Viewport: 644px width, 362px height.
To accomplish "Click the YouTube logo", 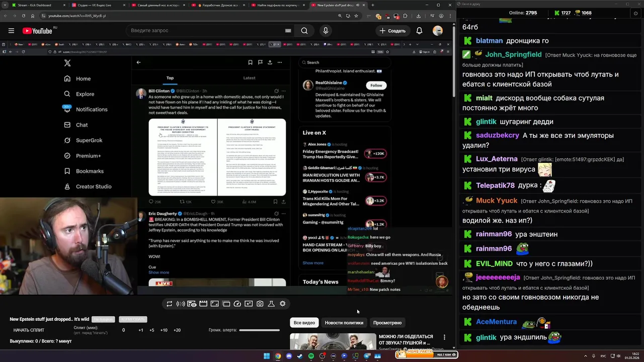I will click(x=38, y=31).
